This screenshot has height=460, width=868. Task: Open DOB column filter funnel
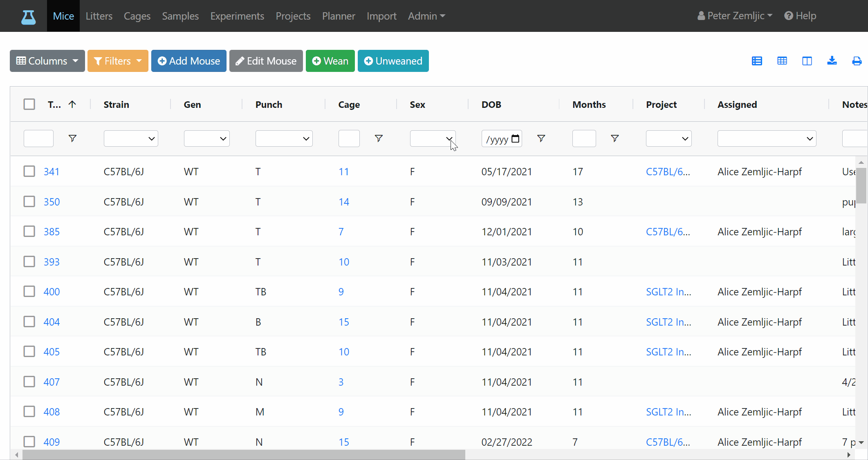(x=541, y=138)
